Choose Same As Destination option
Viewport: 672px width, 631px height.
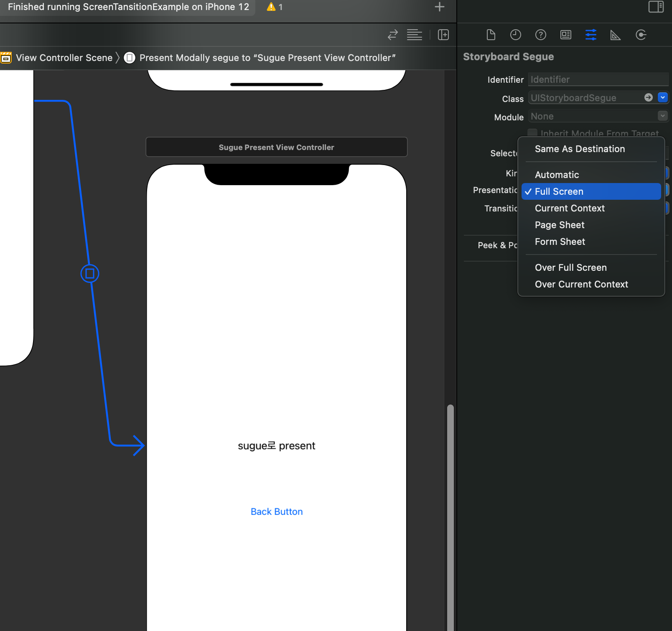coord(591,149)
